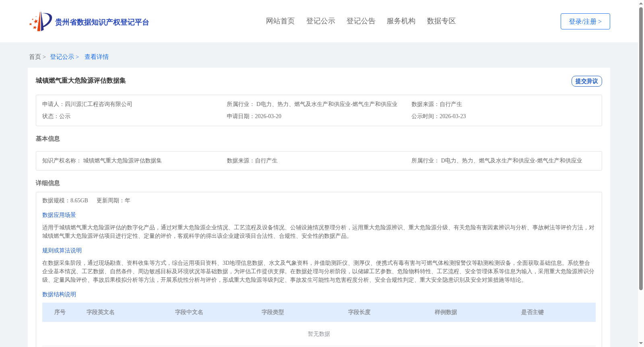Click 状态：公示 text

pos(56,116)
